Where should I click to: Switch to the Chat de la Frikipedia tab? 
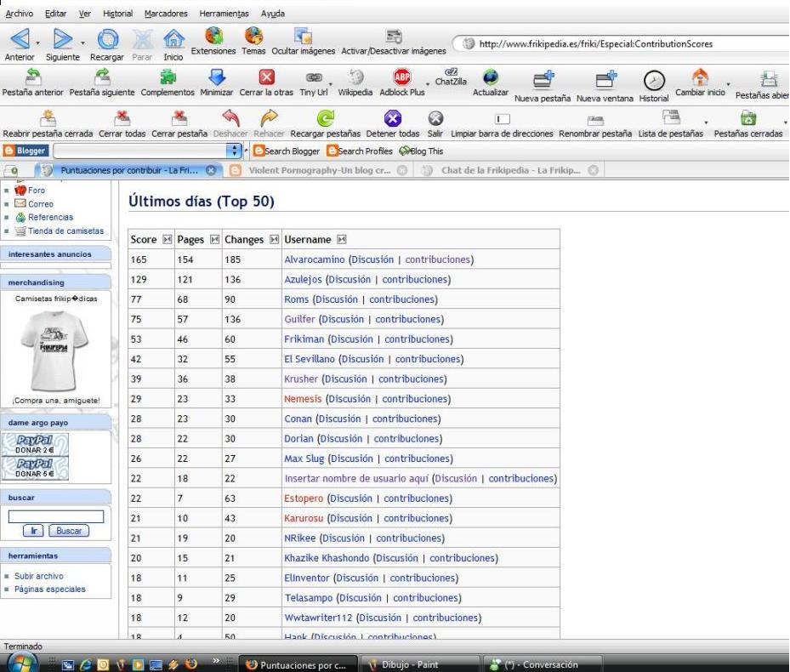point(510,170)
